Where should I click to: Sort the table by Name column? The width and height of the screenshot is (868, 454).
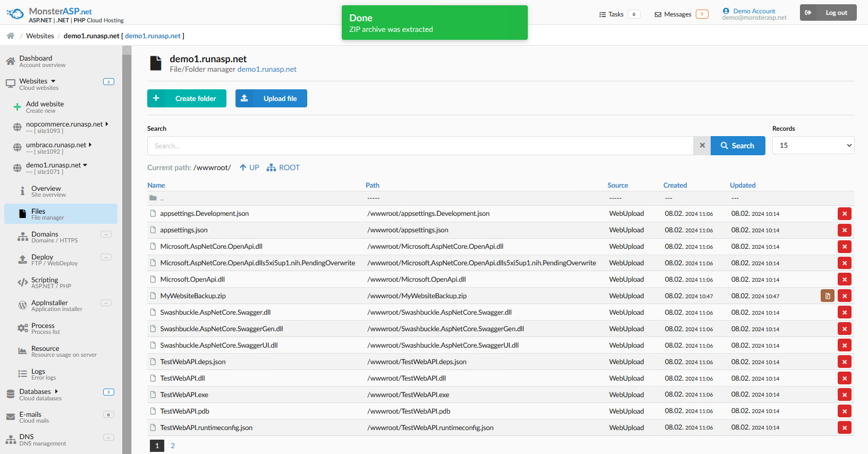156,185
